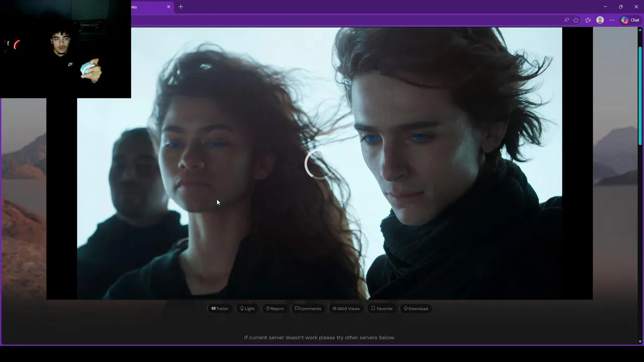Add this page to favorites star

pyautogui.click(x=576, y=20)
